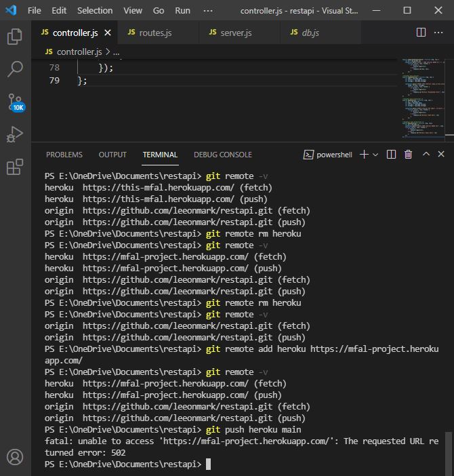Switch to the PROBLEMS panel tab
This screenshot has height=476, width=454.
[x=64, y=155]
